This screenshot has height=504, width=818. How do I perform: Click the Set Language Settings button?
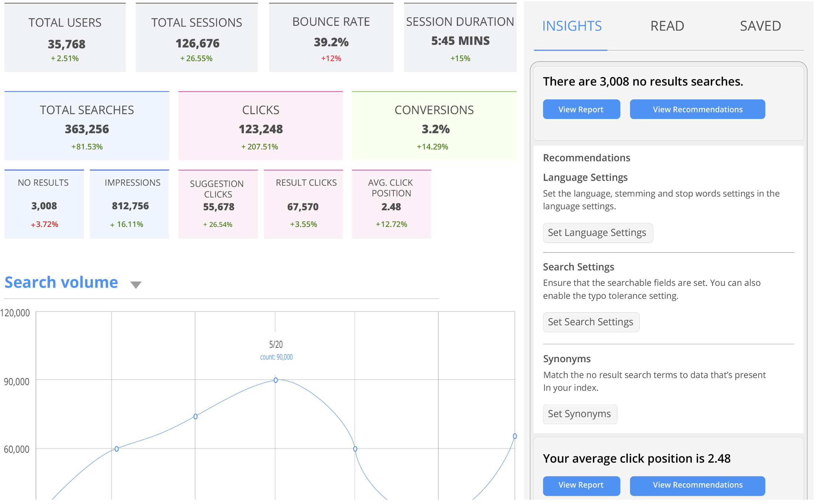tap(598, 233)
